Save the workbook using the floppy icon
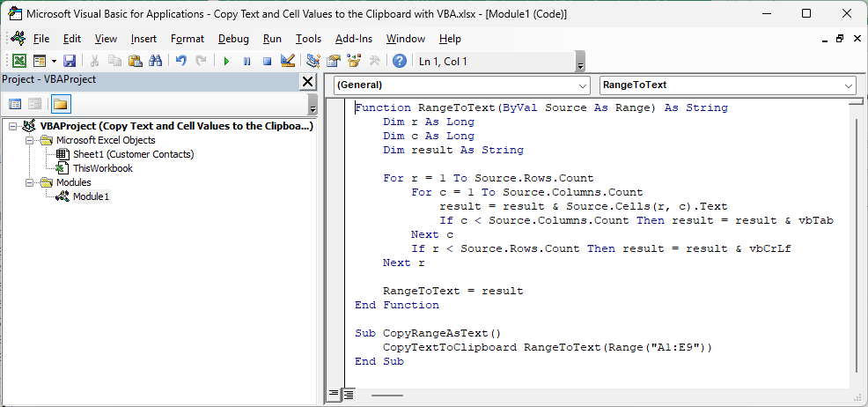 click(x=70, y=61)
